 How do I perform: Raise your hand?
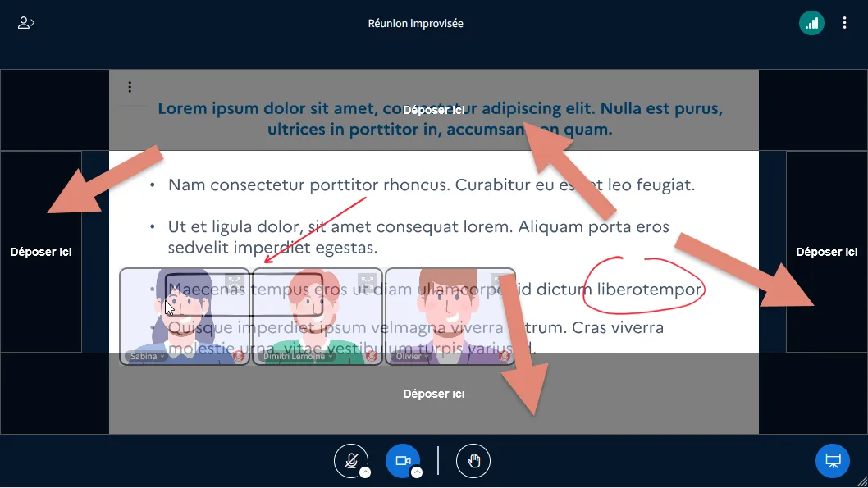tap(473, 460)
